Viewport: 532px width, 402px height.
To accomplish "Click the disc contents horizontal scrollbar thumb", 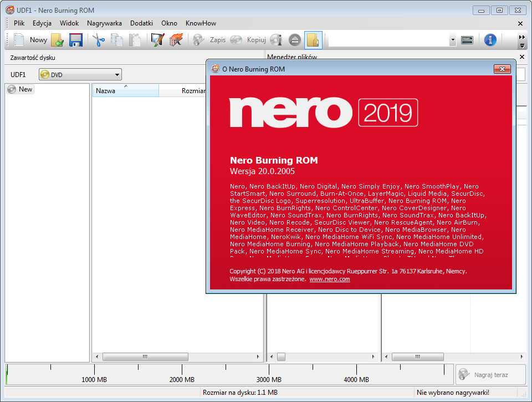I will [x=145, y=357].
